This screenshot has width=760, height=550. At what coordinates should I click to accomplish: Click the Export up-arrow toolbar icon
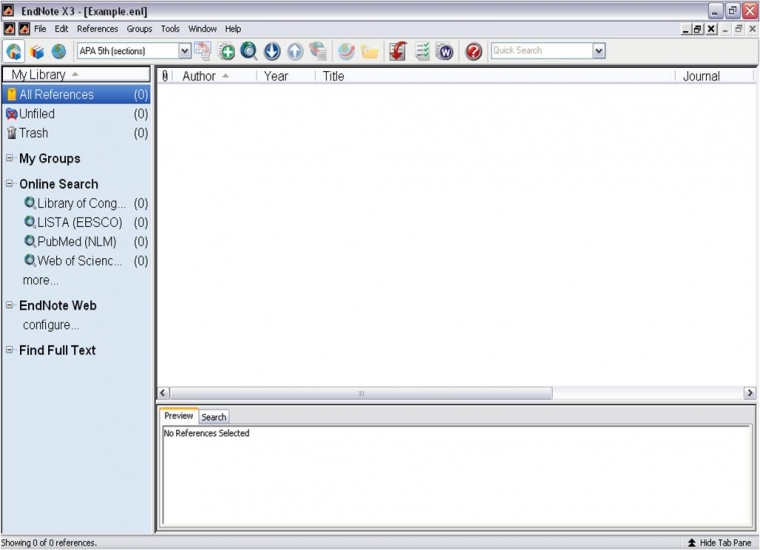click(x=295, y=51)
